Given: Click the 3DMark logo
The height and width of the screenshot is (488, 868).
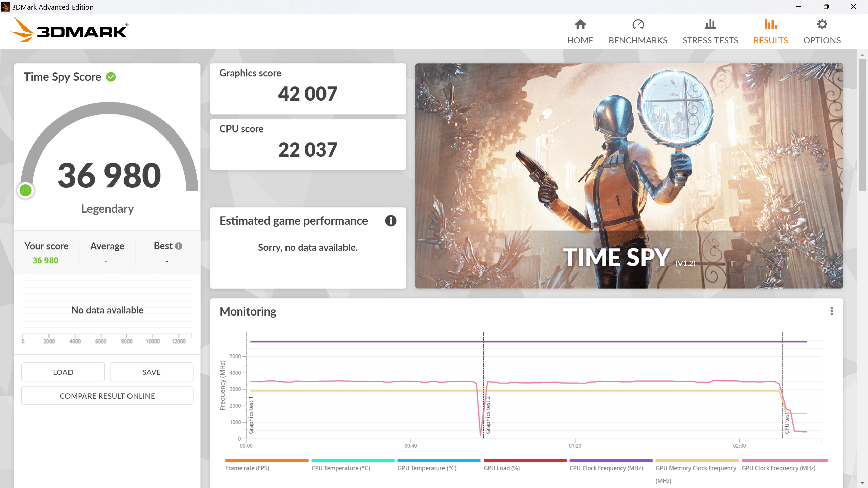Looking at the screenshot, I should pyautogui.click(x=70, y=30).
